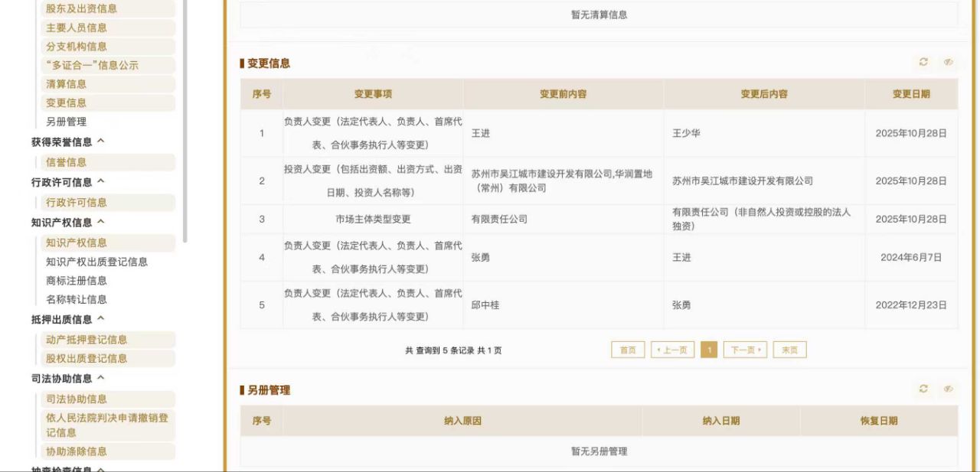Collapse the 抵押出质信息 sidebar group
This screenshot has height=472, width=980.
coord(101,319)
